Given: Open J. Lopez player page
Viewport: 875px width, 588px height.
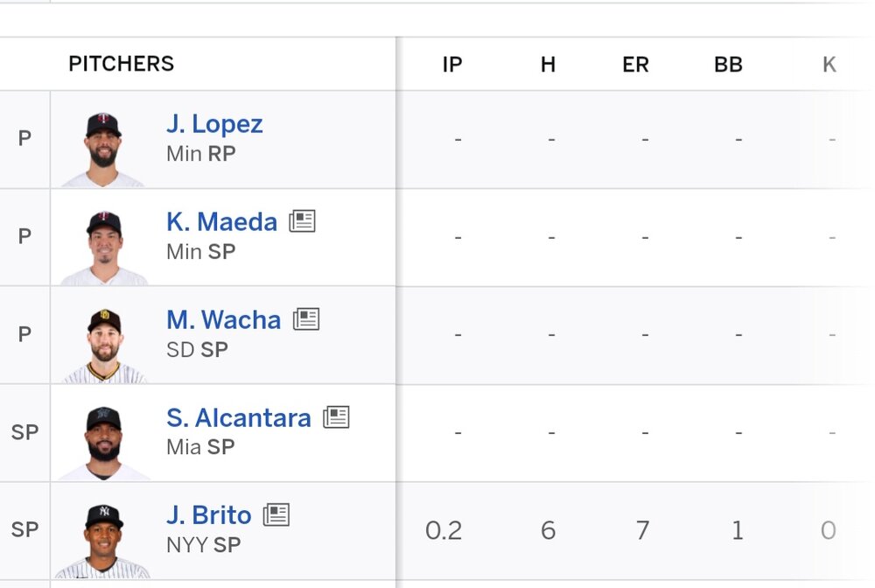Looking at the screenshot, I should coord(214,124).
